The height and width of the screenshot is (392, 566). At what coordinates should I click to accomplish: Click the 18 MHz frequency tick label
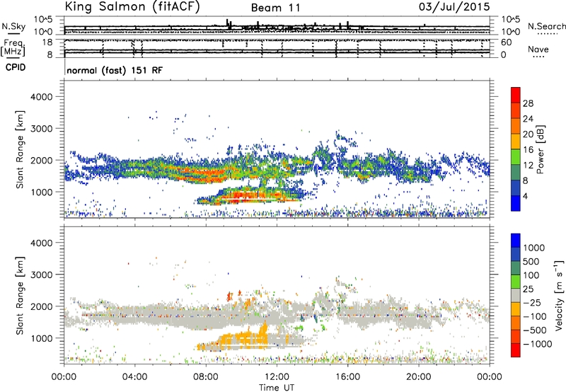(x=47, y=42)
